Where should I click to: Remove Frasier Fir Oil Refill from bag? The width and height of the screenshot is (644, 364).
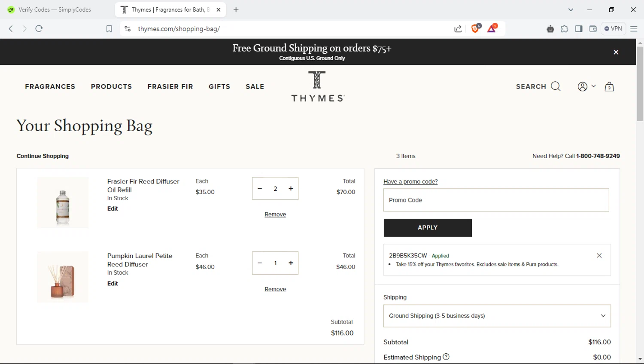275,214
